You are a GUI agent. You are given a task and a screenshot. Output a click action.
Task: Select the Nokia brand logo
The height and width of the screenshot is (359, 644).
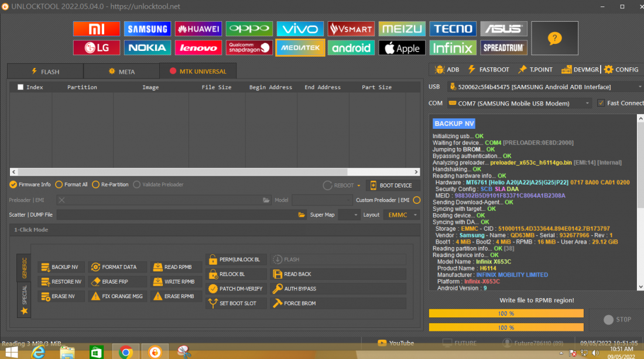(x=148, y=47)
